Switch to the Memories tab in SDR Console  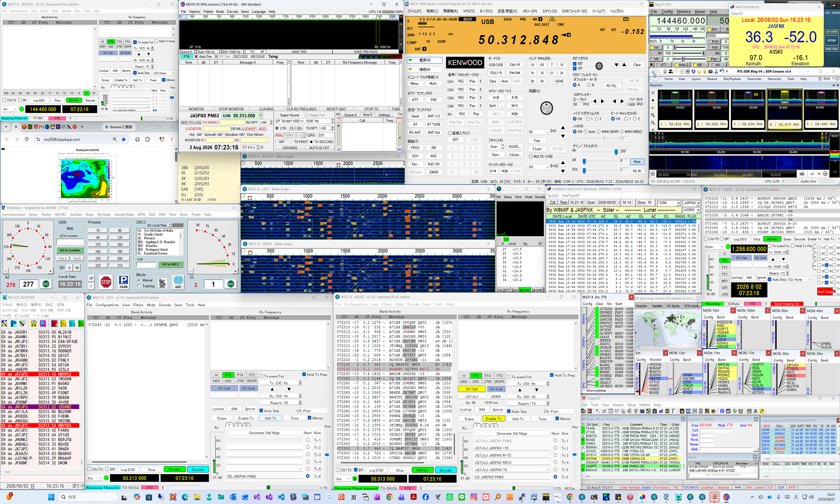(x=774, y=79)
